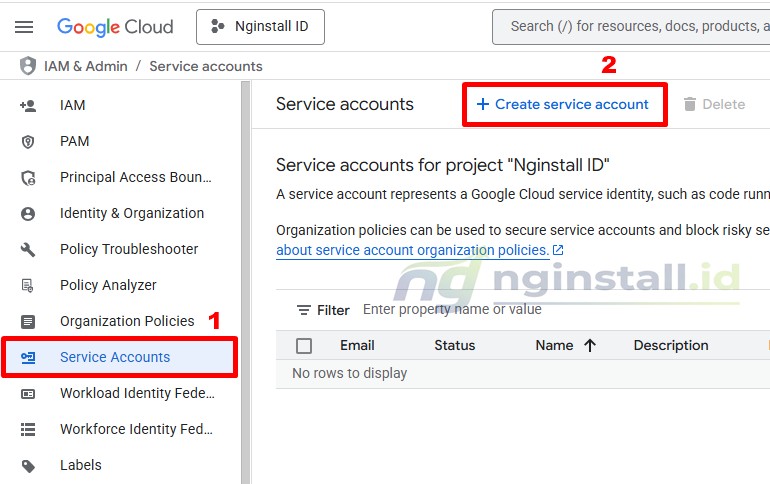This screenshot has width=770, height=484.
Task: Click the Organization Policies list icon
Action: point(28,322)
